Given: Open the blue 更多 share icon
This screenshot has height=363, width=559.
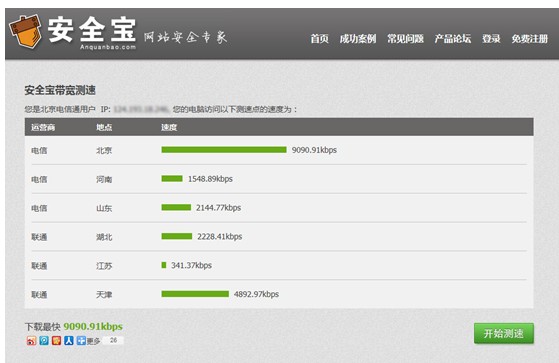Looking at the screenshot, I should (81, 341).
